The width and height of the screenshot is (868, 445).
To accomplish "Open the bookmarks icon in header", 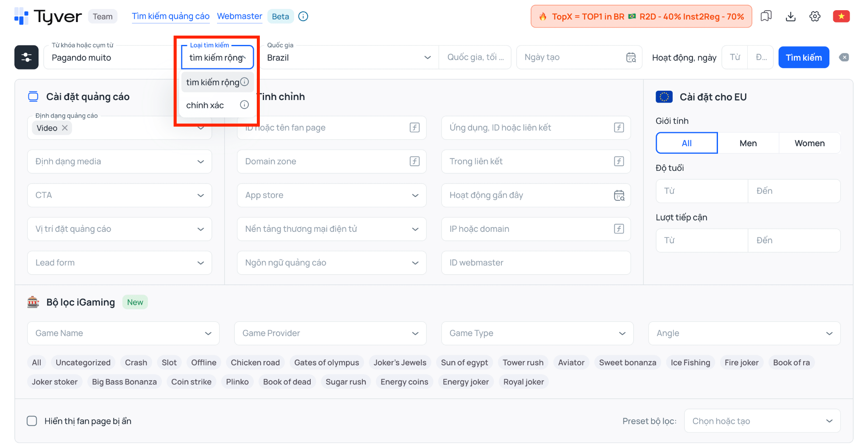I will click(766, 16).
